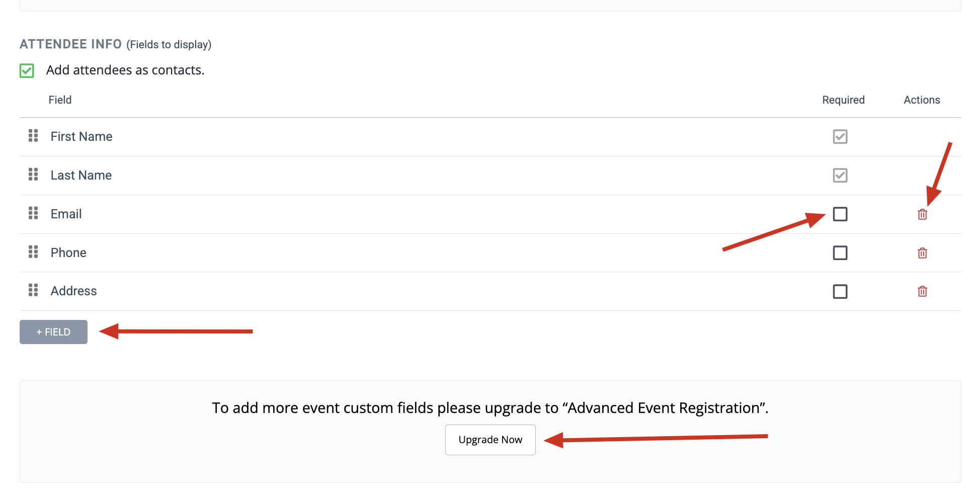Image resolution: width=980 pixels, height=498 pixels.
Task: Click the Actions column header
Action: [x=922, y=100]
